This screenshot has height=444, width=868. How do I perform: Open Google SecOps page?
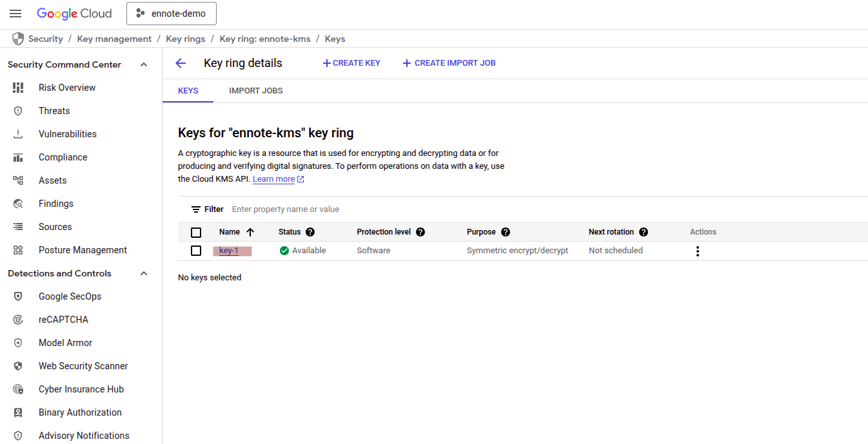coord(70,296)
